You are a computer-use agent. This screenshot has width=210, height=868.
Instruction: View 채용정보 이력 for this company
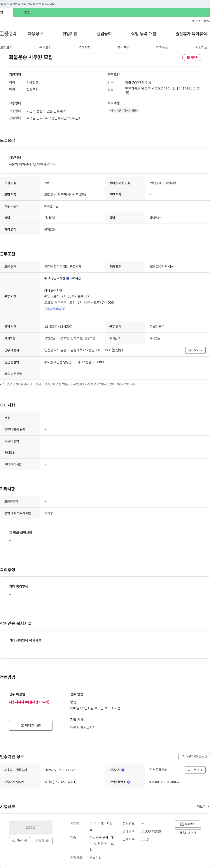coord(188,833)
